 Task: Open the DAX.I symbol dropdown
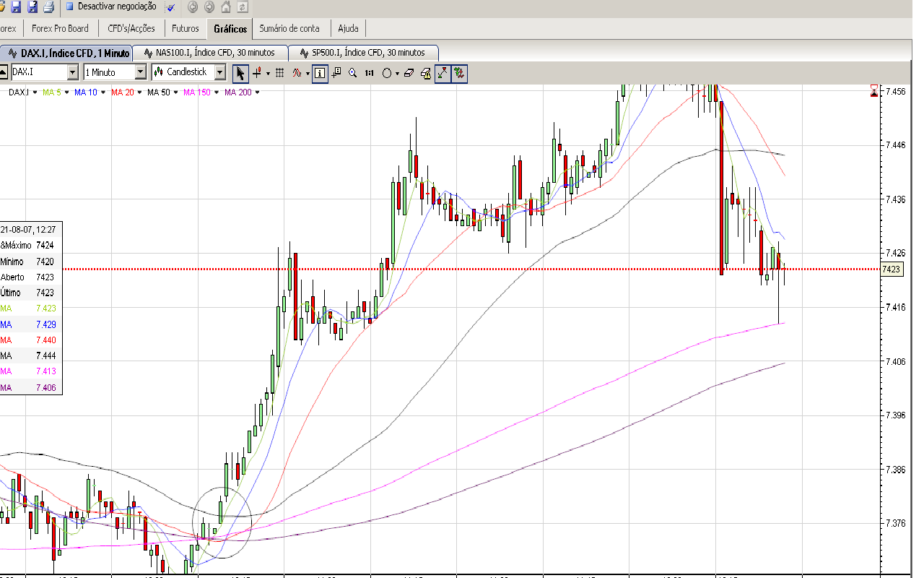(x=72, y=72)
